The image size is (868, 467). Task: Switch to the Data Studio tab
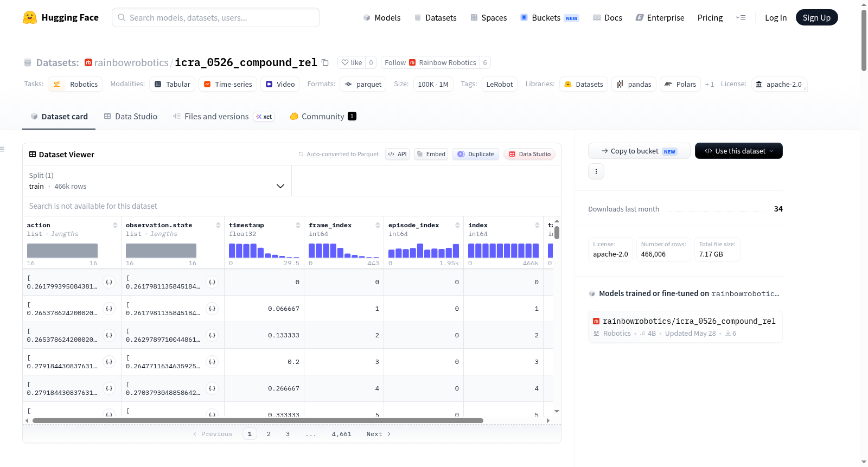point(131,117)
